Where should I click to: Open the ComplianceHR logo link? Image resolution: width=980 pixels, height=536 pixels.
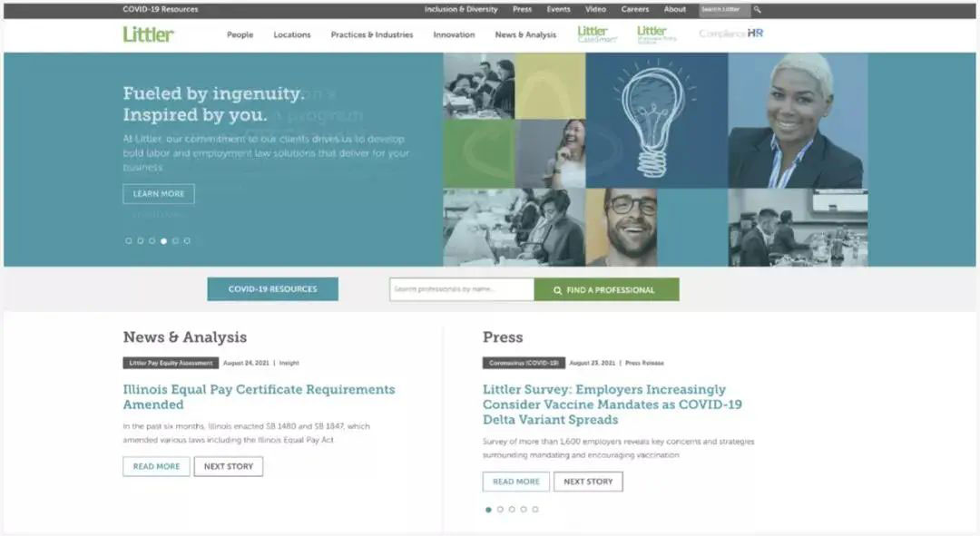point(730,34)
